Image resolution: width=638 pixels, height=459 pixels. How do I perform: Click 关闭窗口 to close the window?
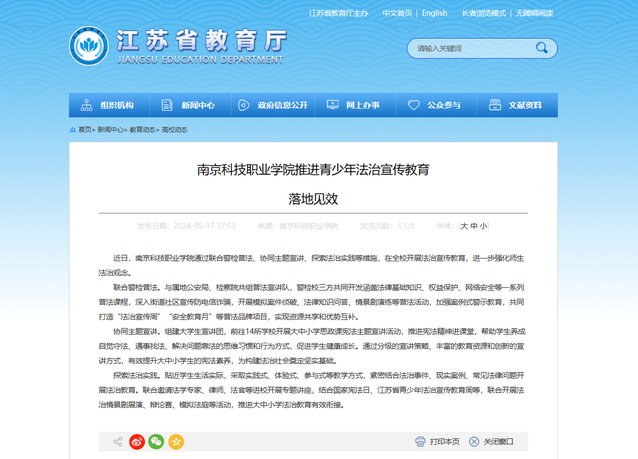tap(497, 441)
